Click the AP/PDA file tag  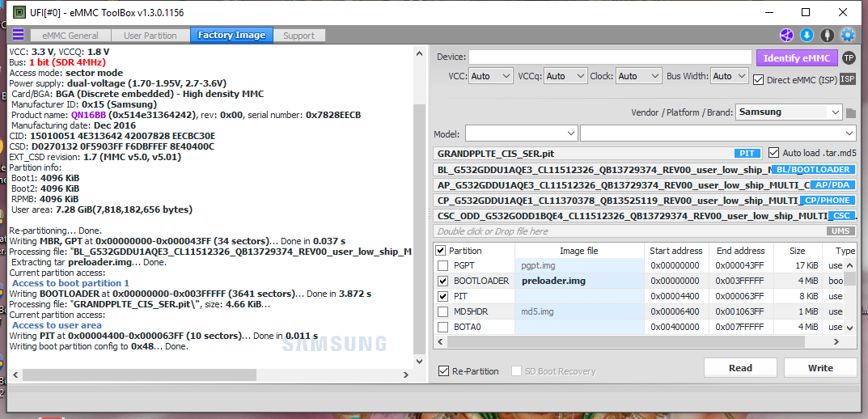click(x=832, y=185)
